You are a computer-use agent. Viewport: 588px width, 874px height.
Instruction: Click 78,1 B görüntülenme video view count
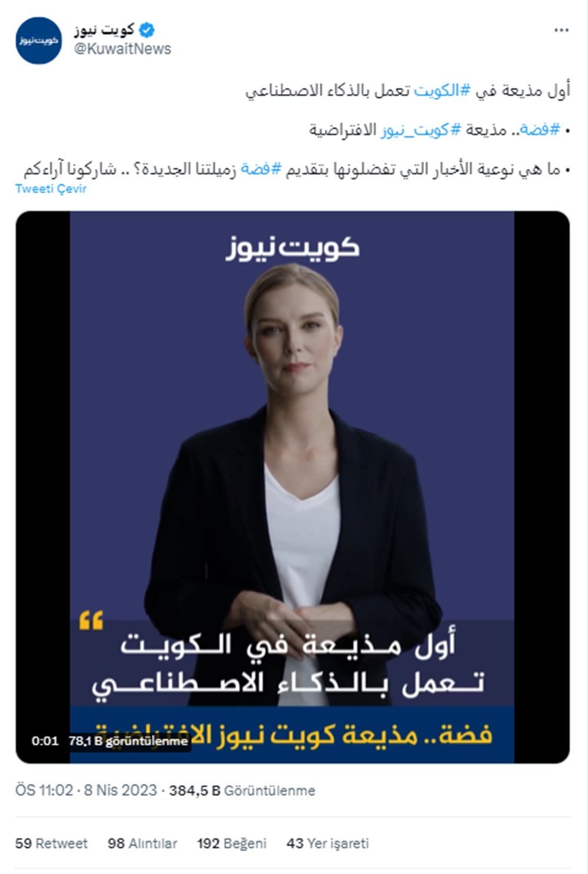(128, 741)
